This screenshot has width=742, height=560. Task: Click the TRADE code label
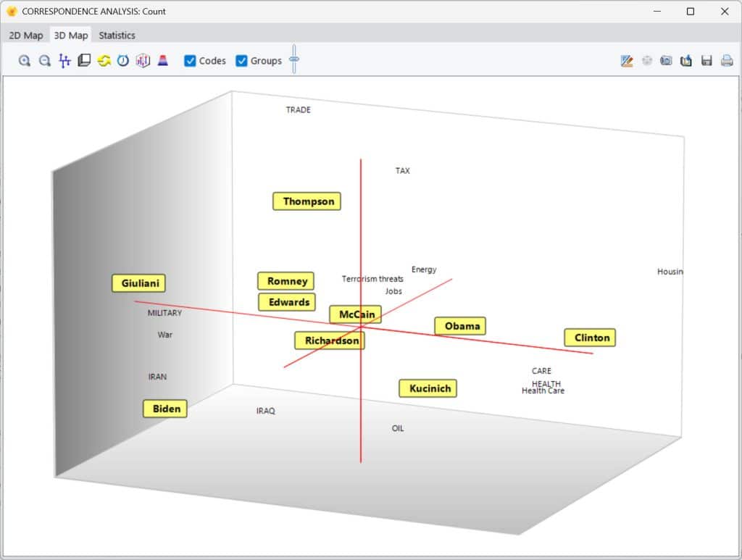[x=298, y=109]
